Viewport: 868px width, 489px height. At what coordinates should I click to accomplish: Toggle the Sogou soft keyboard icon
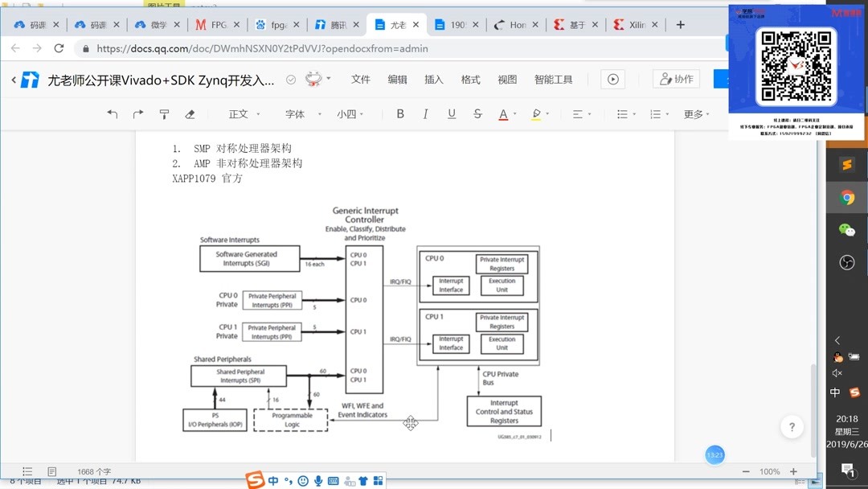(x=334, y=480)
